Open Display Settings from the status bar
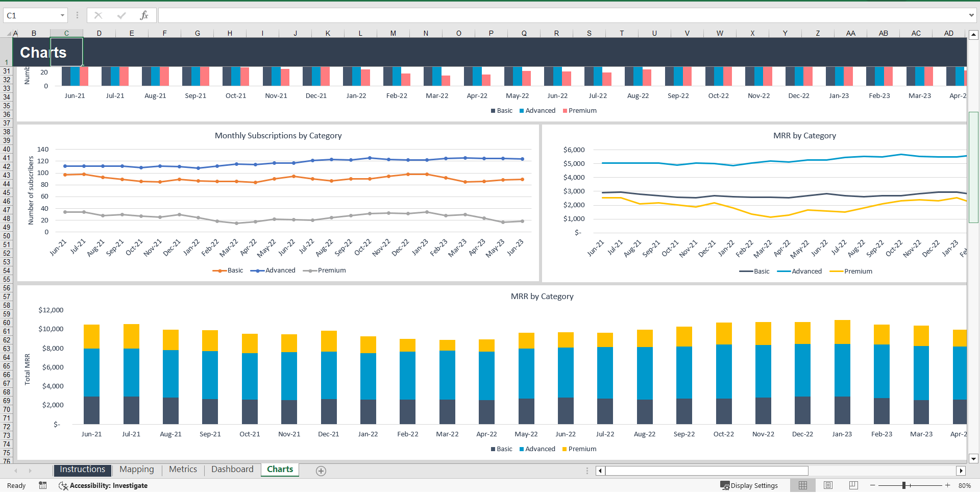 (x=749, y=485)
